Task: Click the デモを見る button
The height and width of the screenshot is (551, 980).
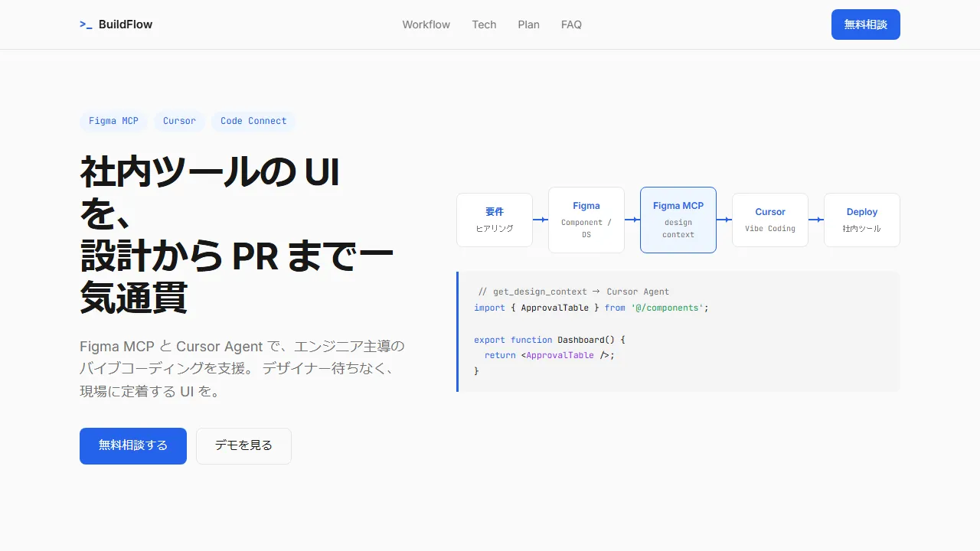Action: click(243, 446)
